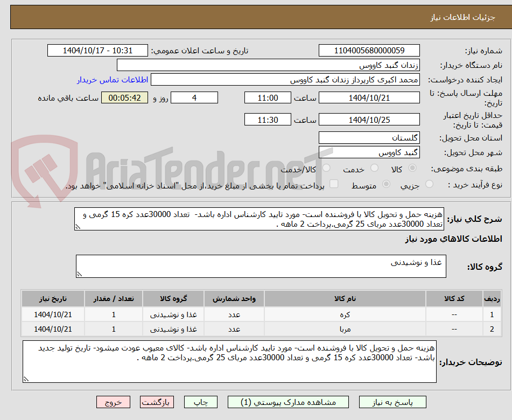
Task: Click the 'اطلاعات کالاهای مورد نیاز' section heading
Action: (453, 239)
